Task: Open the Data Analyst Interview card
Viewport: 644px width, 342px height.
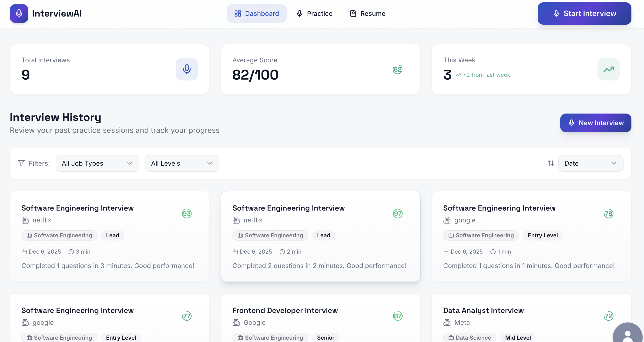Action: 483,310
